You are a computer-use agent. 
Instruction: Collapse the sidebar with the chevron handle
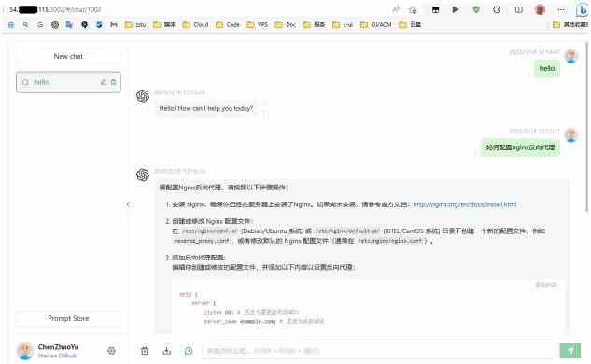(129, 204)
